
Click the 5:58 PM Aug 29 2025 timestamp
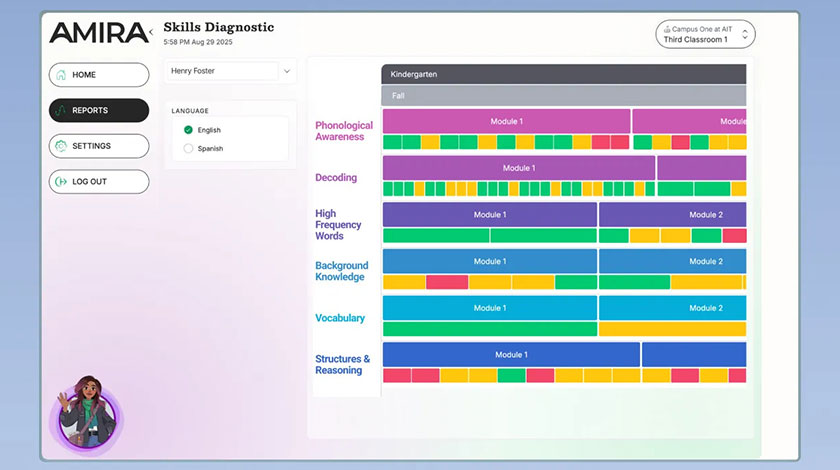[x=198, y=42]
